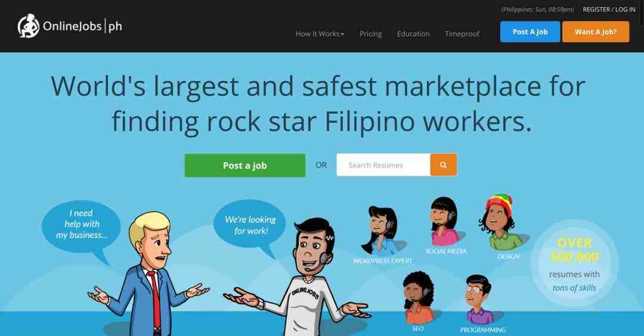Image resolution: width=644 pixels, height=336 pixels.
Task: Click the green Post a job button
Action: [x=245, y=166]
